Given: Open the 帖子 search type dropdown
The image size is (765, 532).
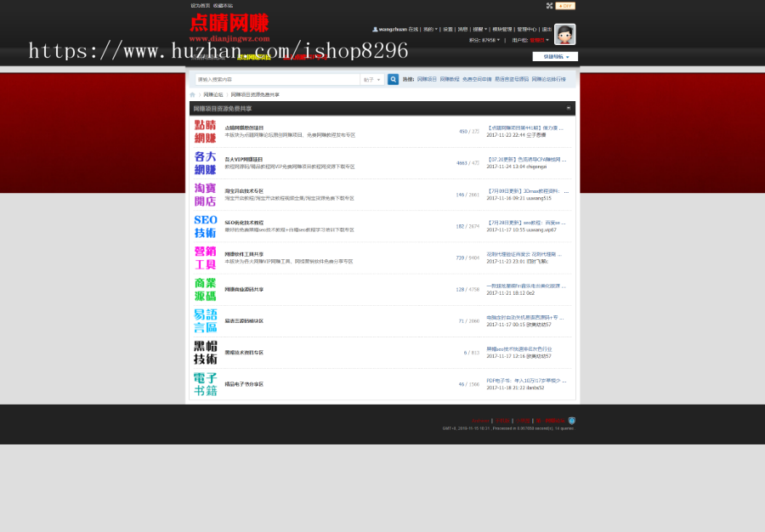Looking at the screenshot, I should 371,80.
